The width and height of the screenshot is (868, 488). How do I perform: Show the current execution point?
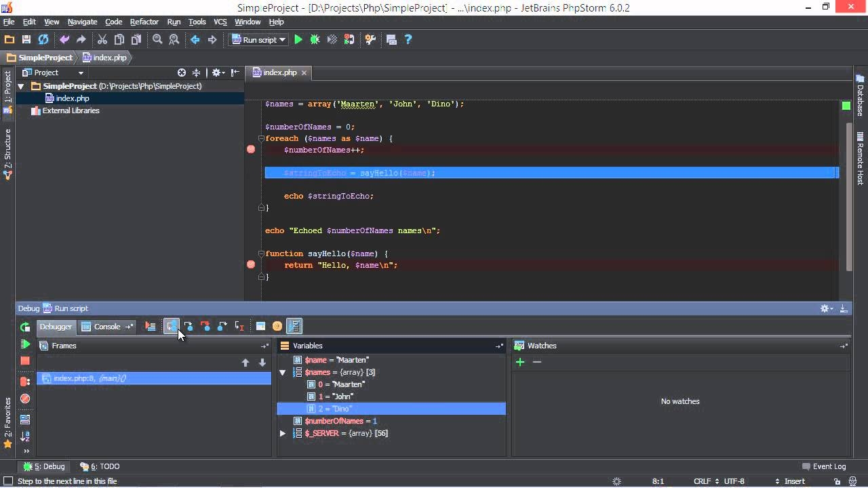pyautogui.click(x=151, y=327)
